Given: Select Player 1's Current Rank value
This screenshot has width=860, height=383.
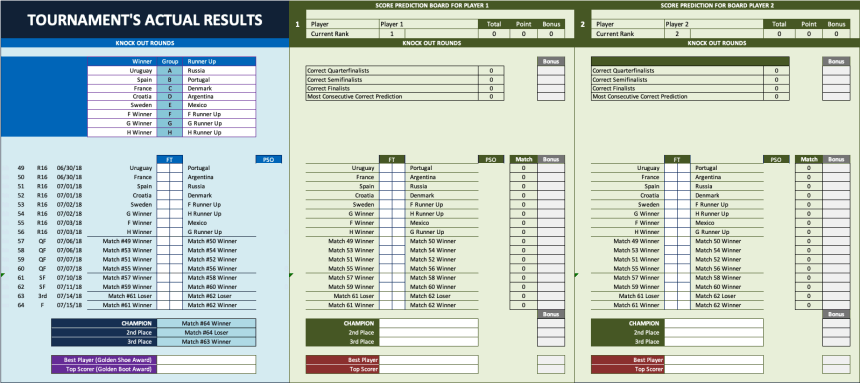Looking at the screenshot, I should pyautogui.click(x=392, y=33).
